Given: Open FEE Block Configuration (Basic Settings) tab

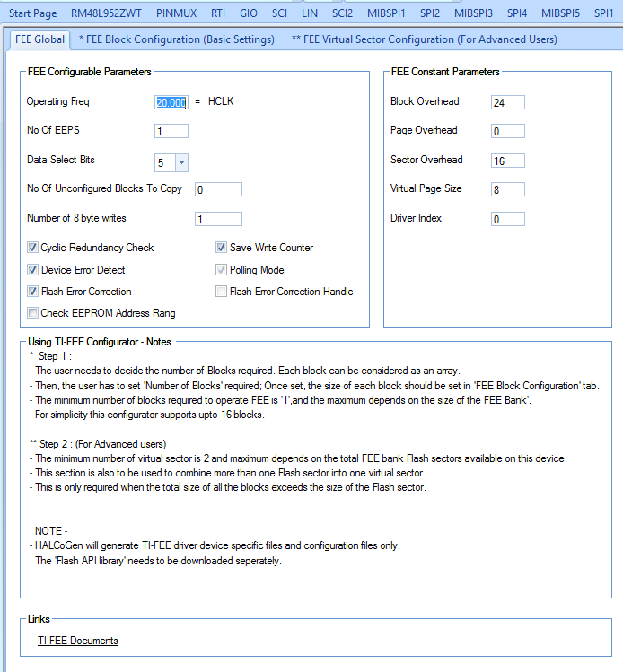Looking at the screenshot, I should pos(177,39).
